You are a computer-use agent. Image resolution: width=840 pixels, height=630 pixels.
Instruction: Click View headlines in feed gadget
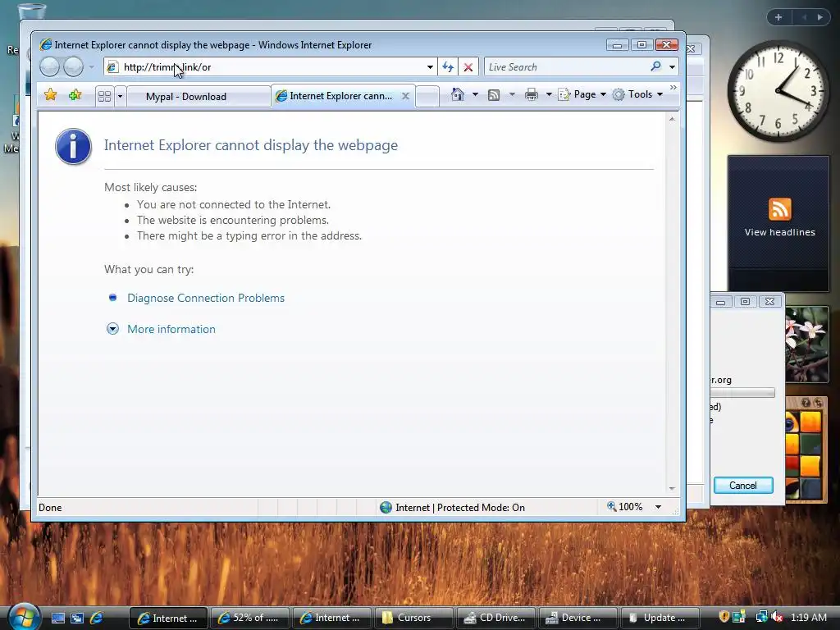click(x=779, y=232)
